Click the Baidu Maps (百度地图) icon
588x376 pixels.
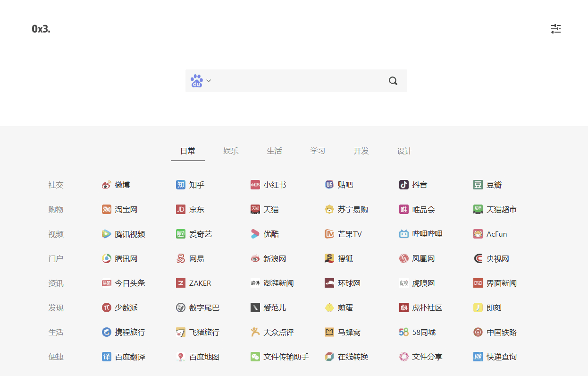[181, 357]
